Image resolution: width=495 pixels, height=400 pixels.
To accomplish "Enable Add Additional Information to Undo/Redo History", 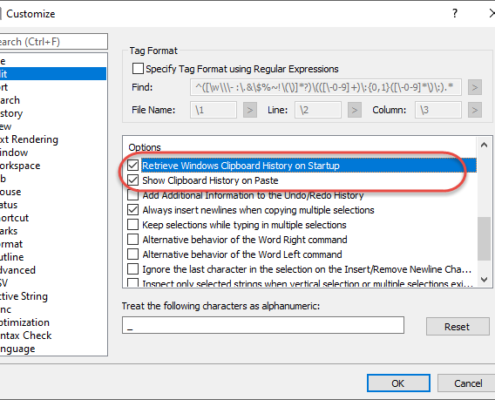I will (133, 195).
